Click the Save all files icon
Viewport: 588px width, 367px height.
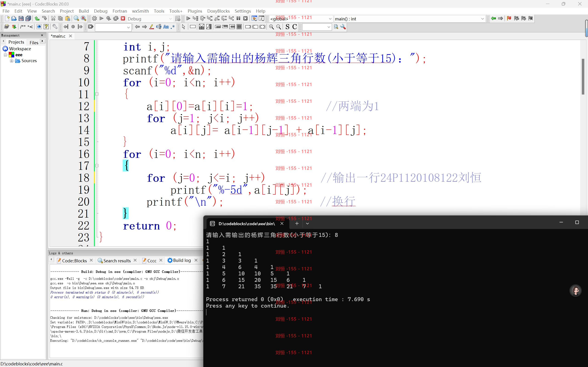[28, 18]
